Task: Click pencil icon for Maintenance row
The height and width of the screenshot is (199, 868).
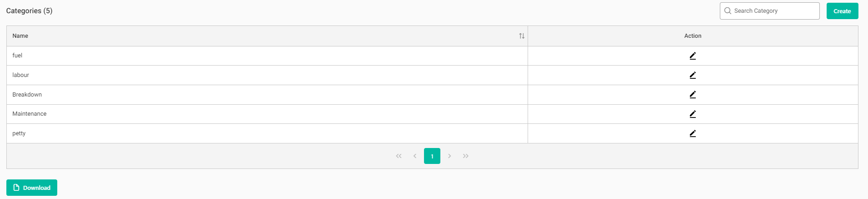Action: click(x=693, y=114)
